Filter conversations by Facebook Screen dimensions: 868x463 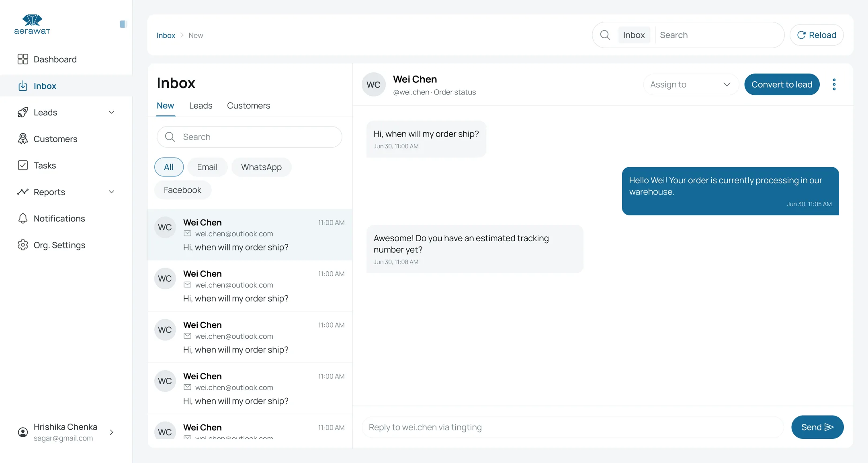tap(182, 190)
